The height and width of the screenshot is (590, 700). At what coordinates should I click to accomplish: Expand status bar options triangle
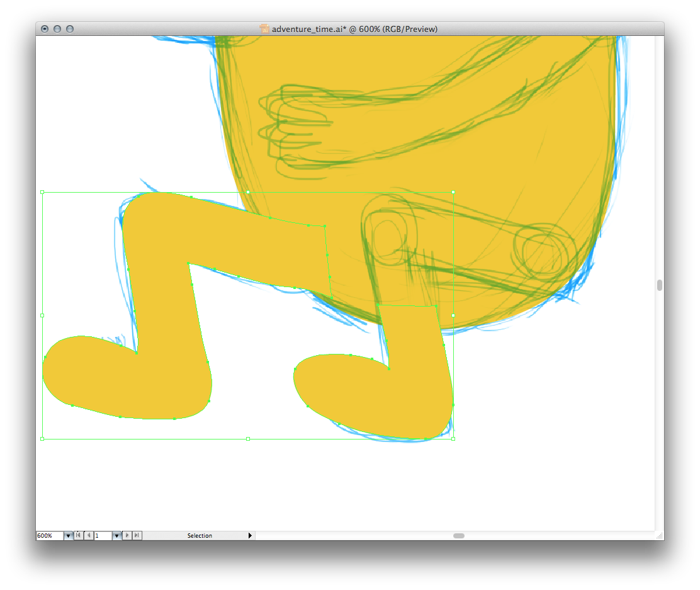click(250, 536)
